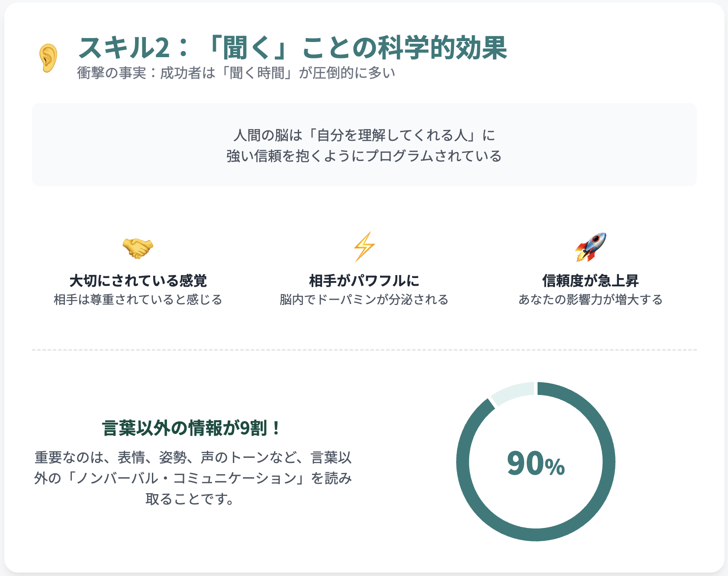Click the text 相手は尊重されていると感じる
The height and width of the screenshot is (576, 728).
point(138,300)
